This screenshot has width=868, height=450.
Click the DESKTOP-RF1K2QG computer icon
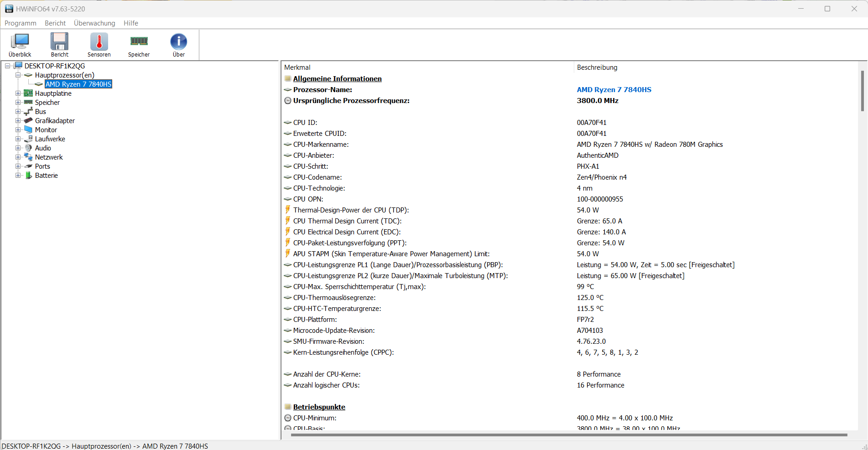point(18,66)
